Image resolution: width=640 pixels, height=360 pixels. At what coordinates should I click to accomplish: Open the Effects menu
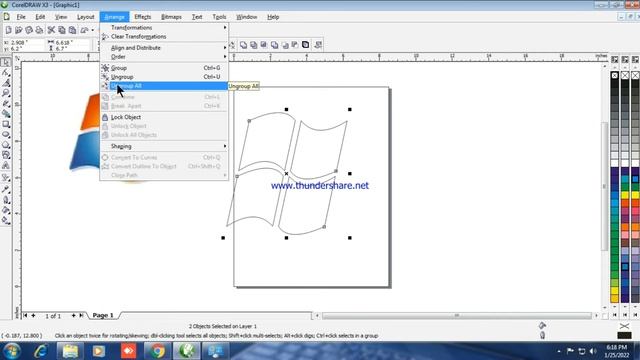(142, 17)
